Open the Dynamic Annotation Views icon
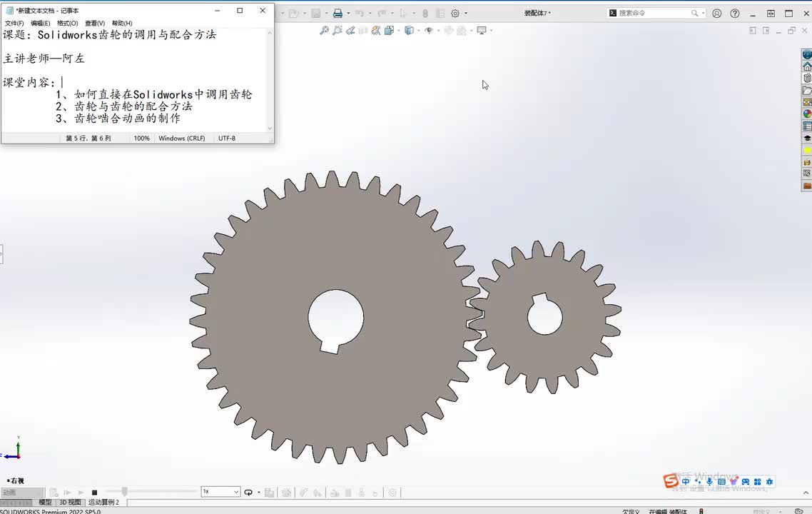812x514 pixels. pos(376,31)
